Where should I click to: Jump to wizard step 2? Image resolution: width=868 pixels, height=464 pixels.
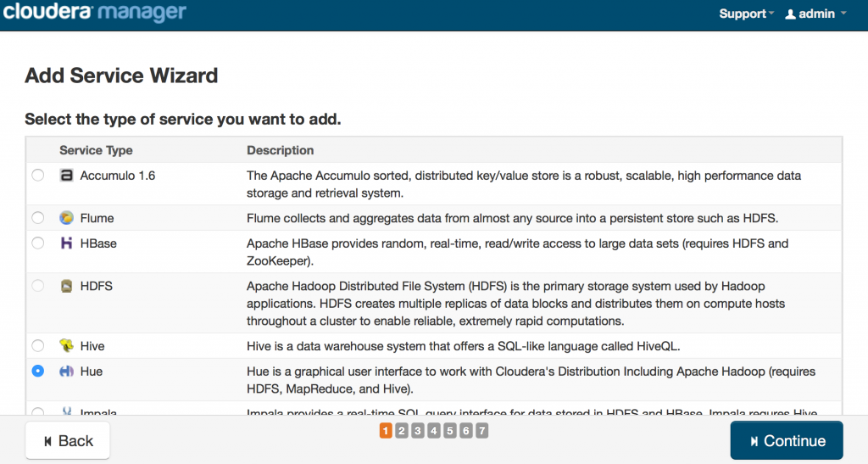(402, 431)
